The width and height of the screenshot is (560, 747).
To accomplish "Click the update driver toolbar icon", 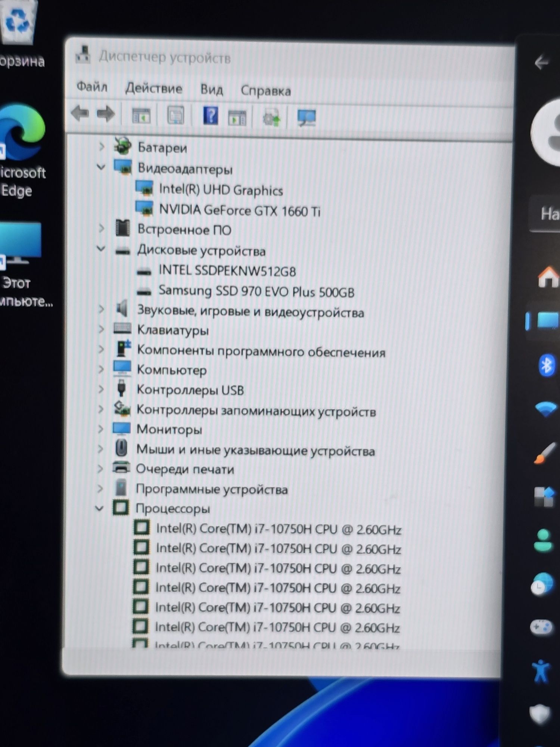I will (x=271, y=118).
